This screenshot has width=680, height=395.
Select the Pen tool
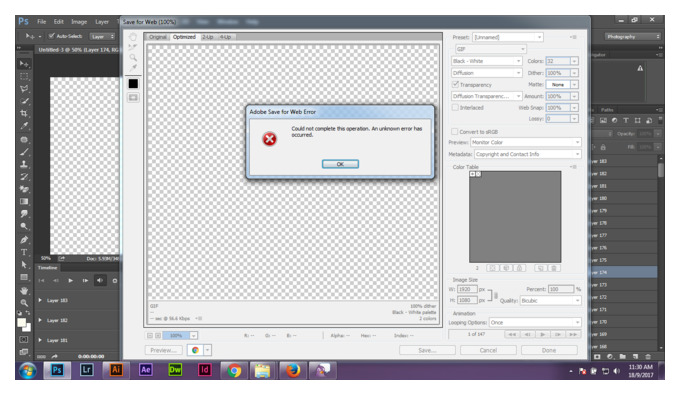click(x=24, y=239)
